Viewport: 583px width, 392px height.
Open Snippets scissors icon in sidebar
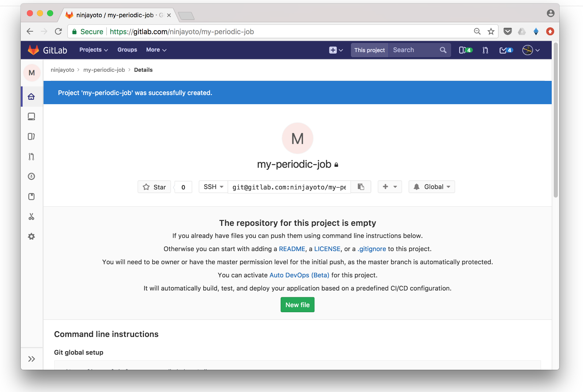[31, 217]
